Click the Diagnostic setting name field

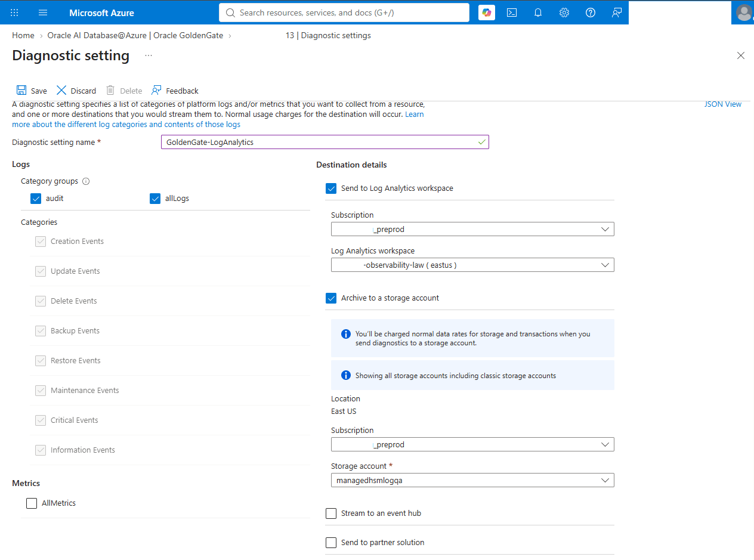(x=325, y=142)
